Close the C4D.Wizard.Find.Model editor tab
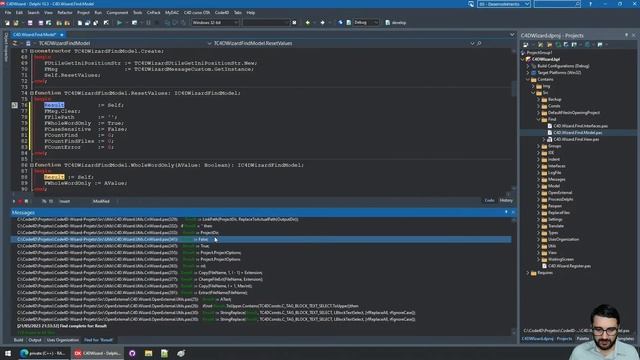The width and height of the screenshot is (640, 360). point(62,35)
